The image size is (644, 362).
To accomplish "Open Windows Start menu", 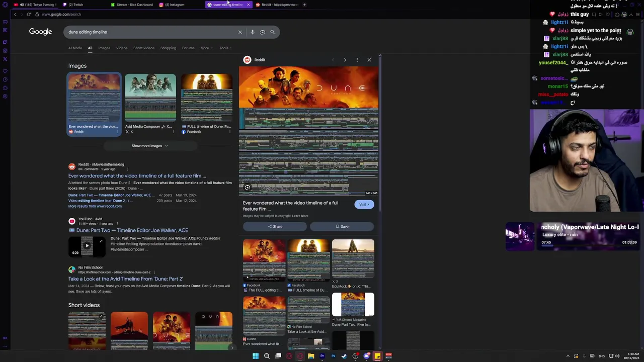I will point(256,356).
